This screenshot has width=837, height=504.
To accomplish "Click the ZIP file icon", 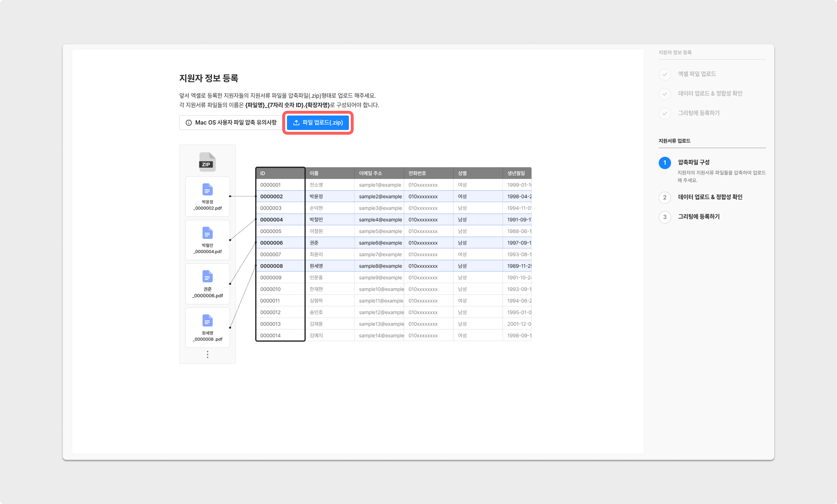I will 207,162.
